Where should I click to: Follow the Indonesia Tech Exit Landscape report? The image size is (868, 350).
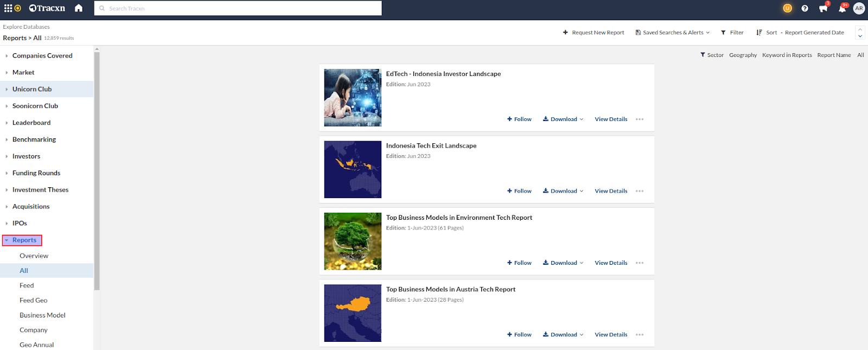tap(519, 191)
